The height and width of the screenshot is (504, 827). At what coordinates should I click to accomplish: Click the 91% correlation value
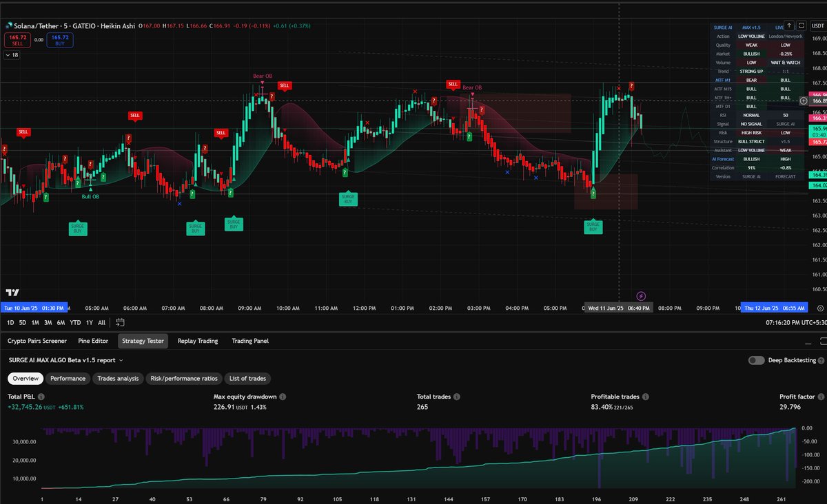751,167
